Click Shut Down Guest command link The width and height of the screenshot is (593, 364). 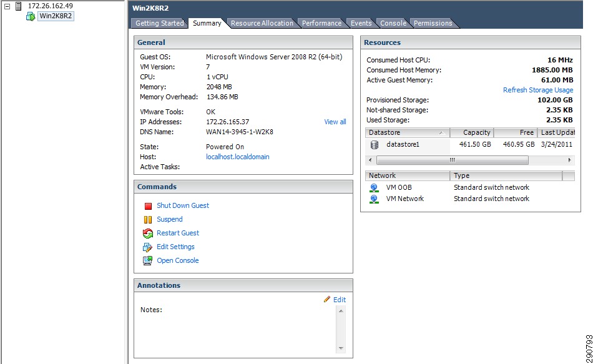tap(183, 205)
